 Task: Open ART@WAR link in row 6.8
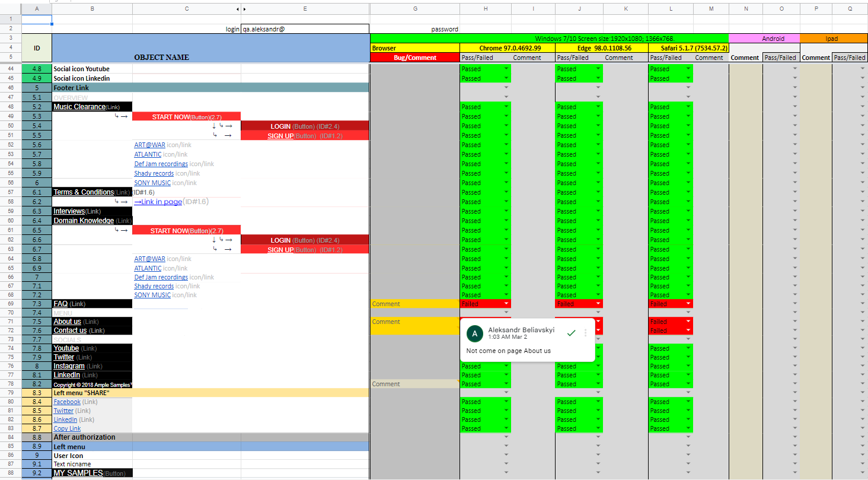pos(149,259)
